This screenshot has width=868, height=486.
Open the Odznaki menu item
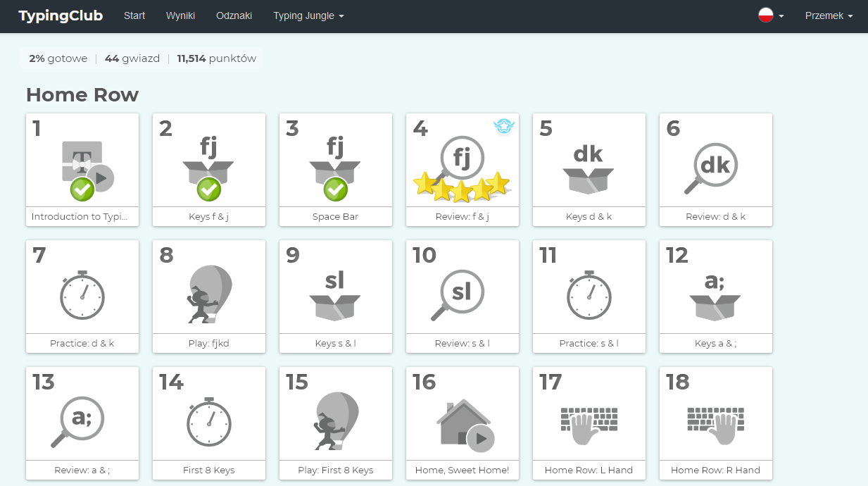coord(234,15)
